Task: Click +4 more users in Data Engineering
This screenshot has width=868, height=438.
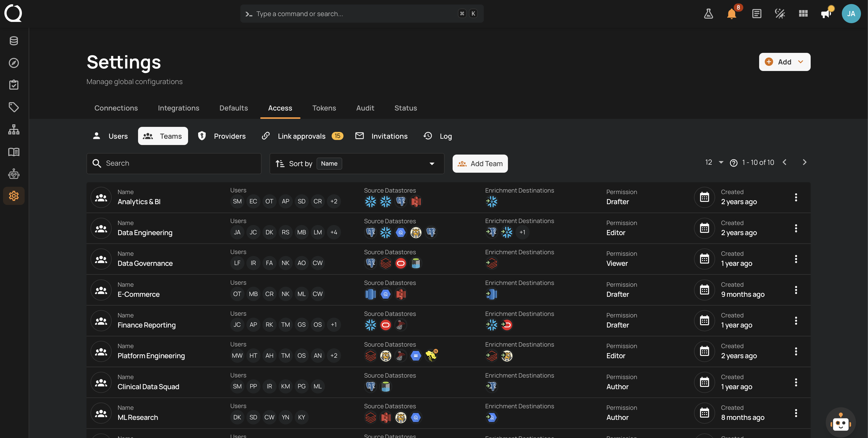Action: coord(334,232)
